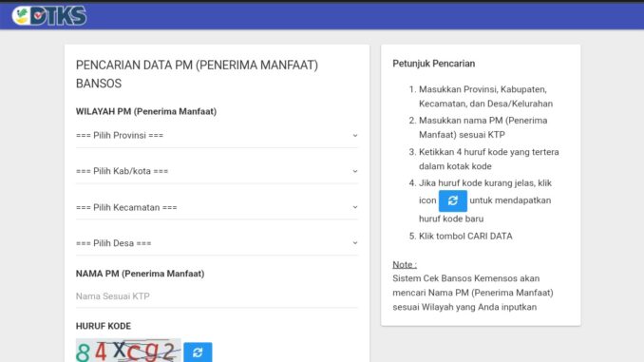Click the Note: underlined text
Image resolution: width=644 pixels, height=362 pixels.
tap(405, 265)
